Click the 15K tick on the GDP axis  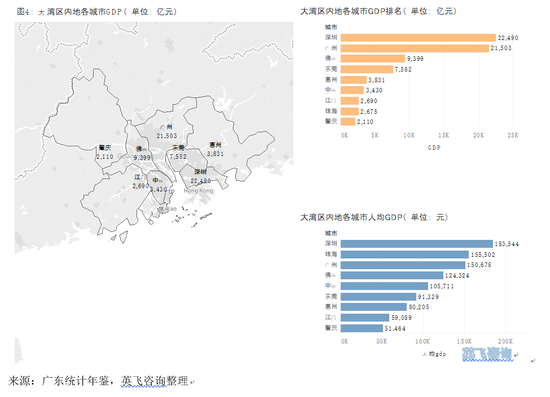(443, 135)
